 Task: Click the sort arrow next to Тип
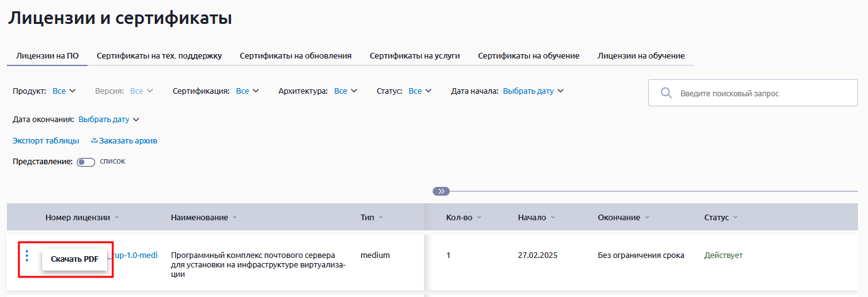pos(381,218)
